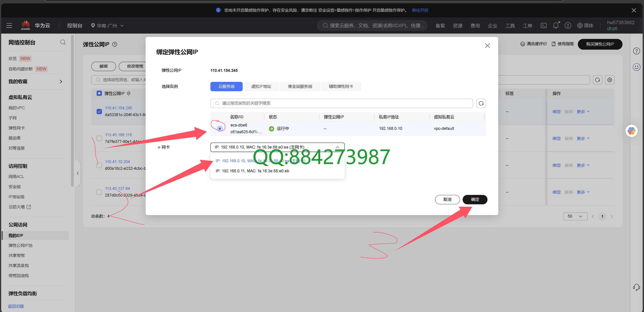The width and height of the screenshot is (644, 312).
Task: Click 绑定 for 113.45.186.118 row
Action: tap(557, 138)
